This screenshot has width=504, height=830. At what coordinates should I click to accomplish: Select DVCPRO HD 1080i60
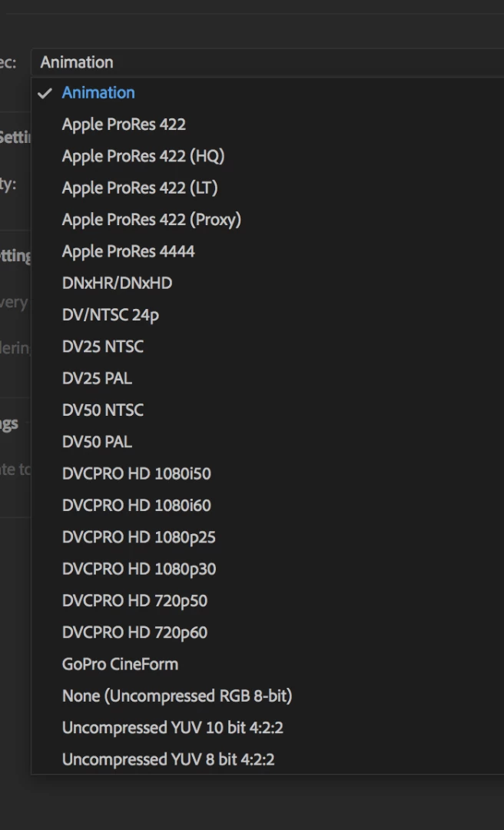tap(267, 506)
